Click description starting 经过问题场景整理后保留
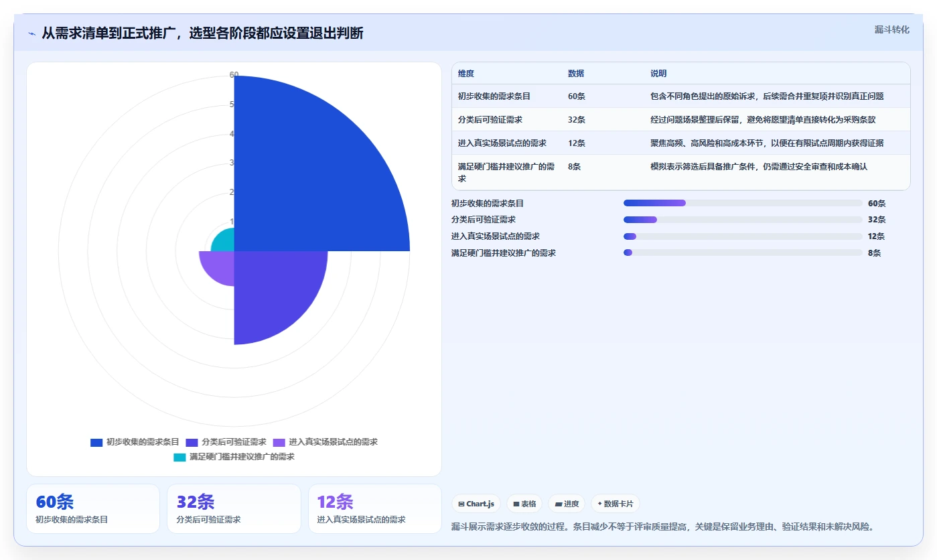 [763, 120]
